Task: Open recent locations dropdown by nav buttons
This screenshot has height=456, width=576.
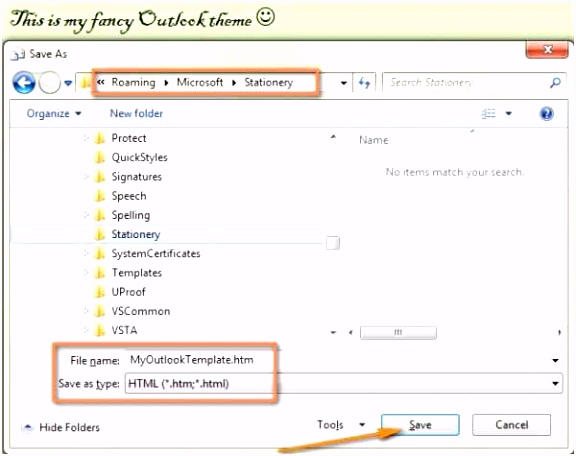Action: 68,83
